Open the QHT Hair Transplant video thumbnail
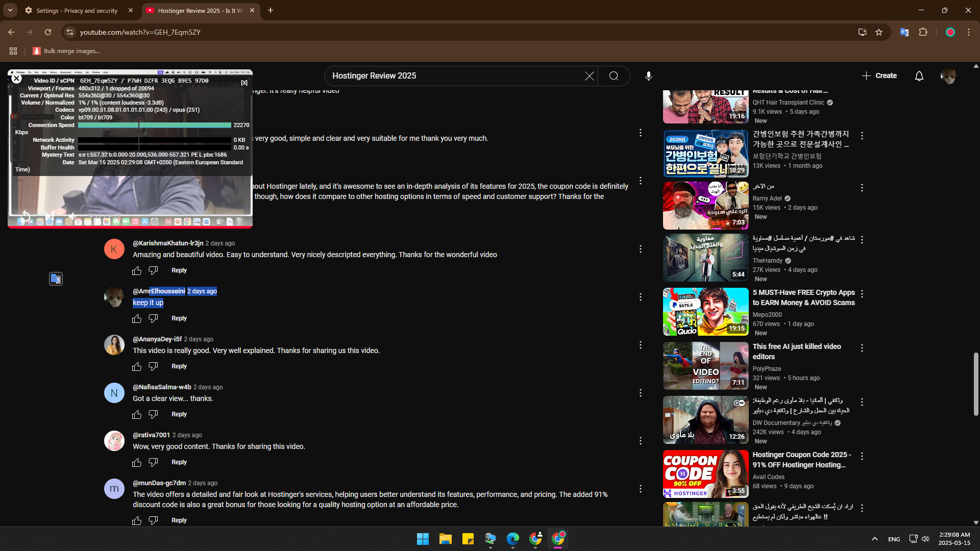980x551 pixels. pos(705,107)
